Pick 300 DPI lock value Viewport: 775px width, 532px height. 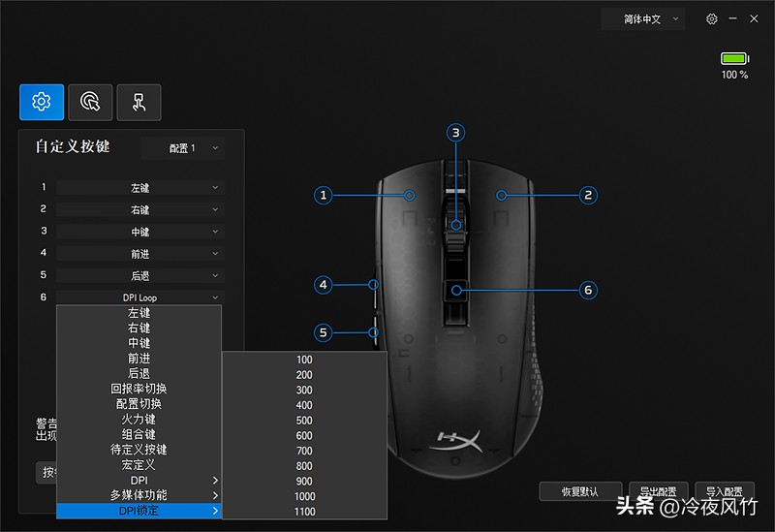point(304,391)
